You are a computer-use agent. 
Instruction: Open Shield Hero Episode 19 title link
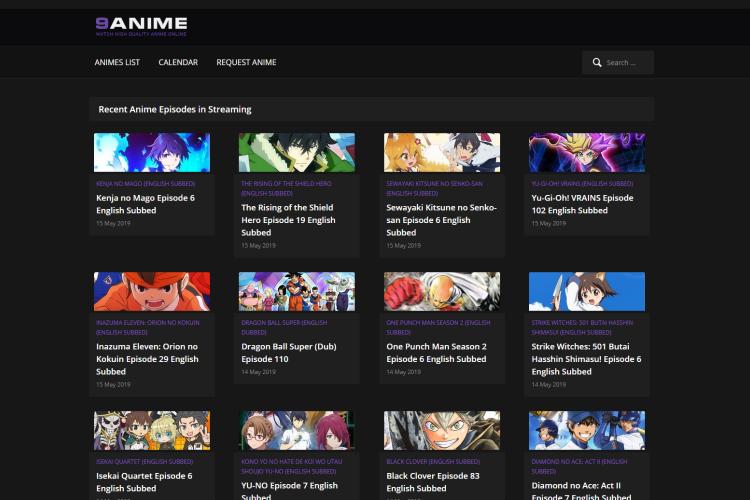(288, 220)
